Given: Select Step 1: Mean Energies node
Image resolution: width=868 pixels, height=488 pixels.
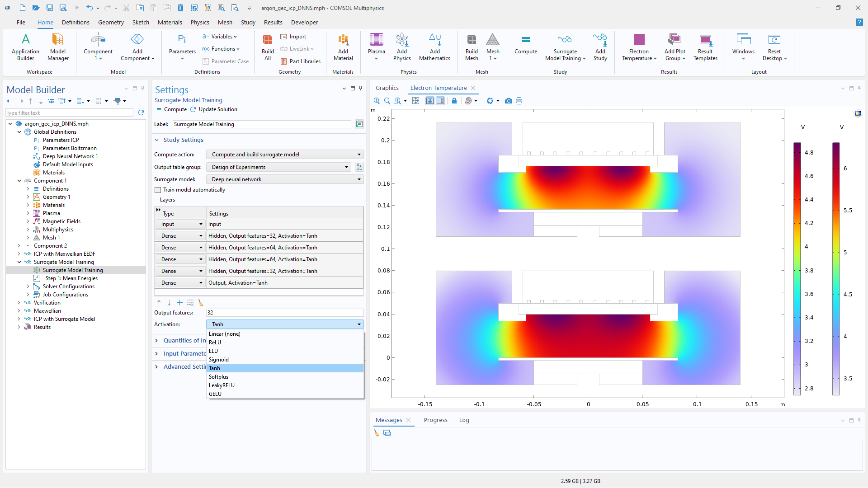Looking at the screenshot, I should (71, 278).
